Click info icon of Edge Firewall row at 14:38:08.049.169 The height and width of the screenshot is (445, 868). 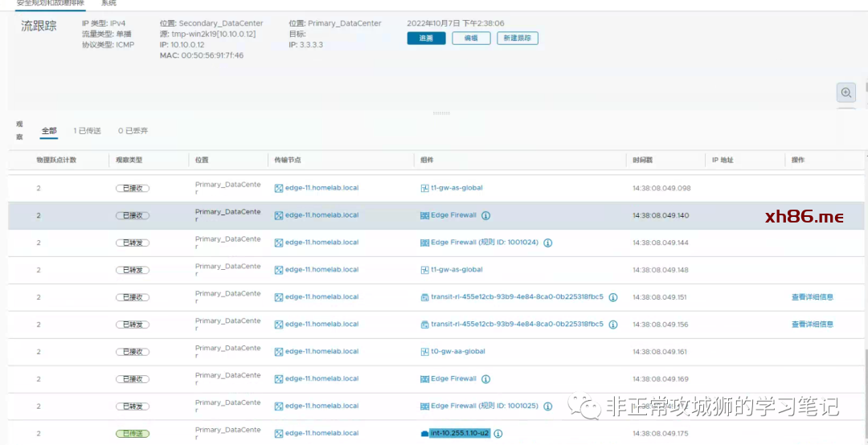[x=485, y=379]
